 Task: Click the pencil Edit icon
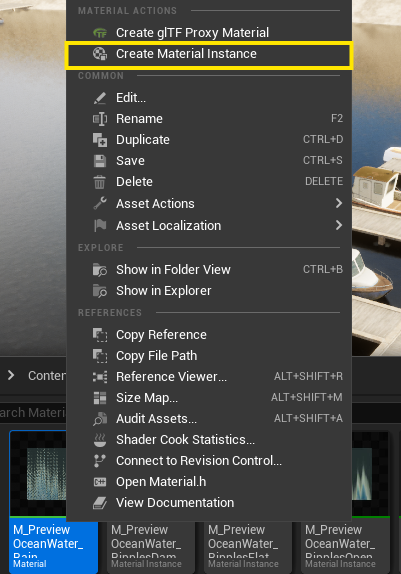[x=100, y=98]
